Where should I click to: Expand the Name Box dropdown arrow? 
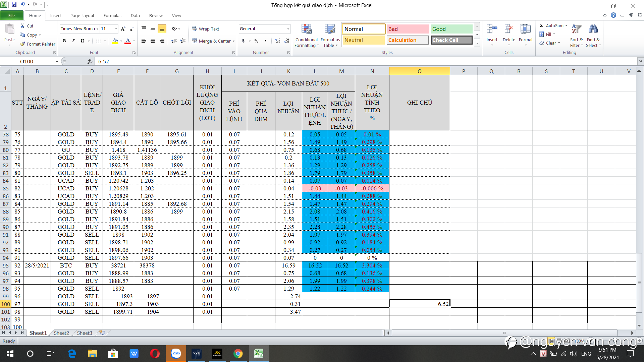57,61
